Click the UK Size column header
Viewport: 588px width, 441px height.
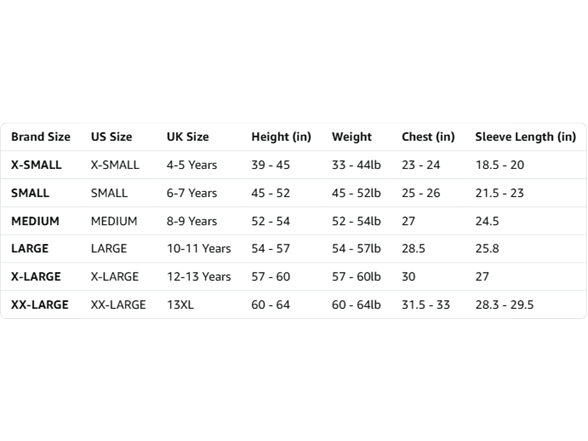(188, 137)
